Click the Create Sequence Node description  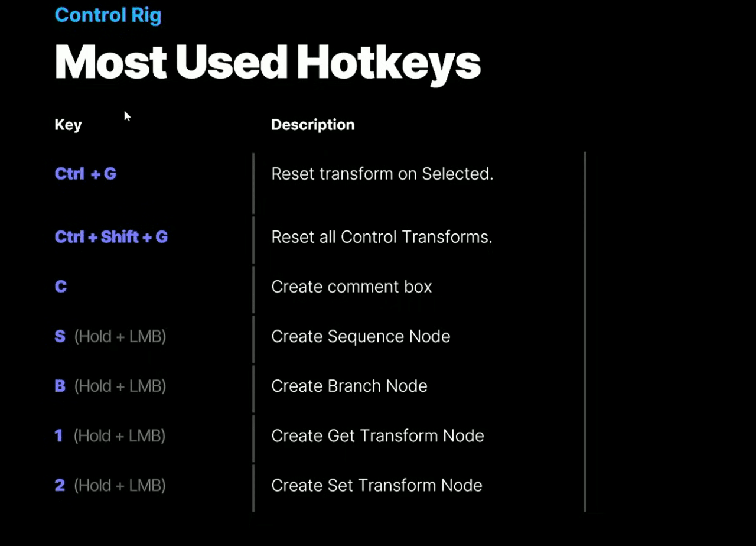[x=360, y=336]
